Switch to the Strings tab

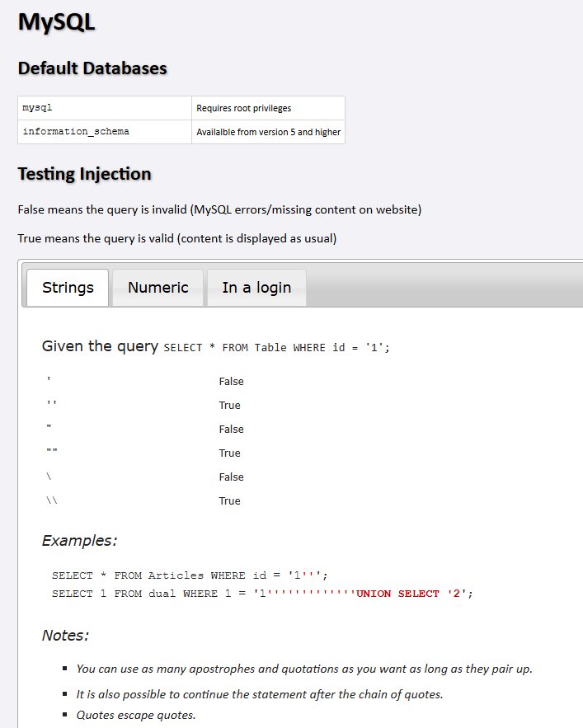click(68, 288)
